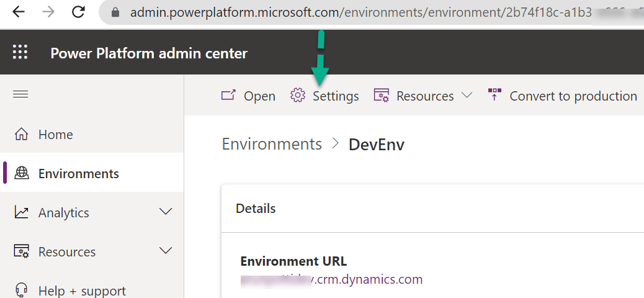The image size is (644, 298).
Task: Click the Convert to production icon
Action: [x=494, y=95]
